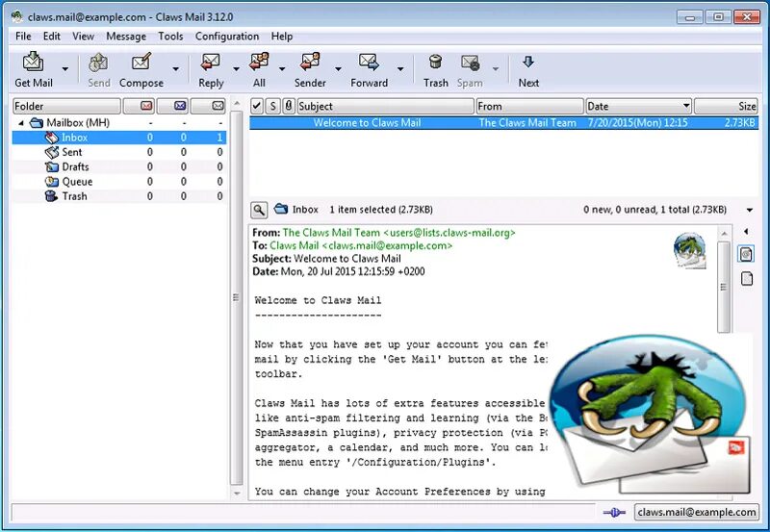The image size is (770, 532).
Task: Click the '0 new, 0 unread, 1 total' status text
Action: pos(654,210)
